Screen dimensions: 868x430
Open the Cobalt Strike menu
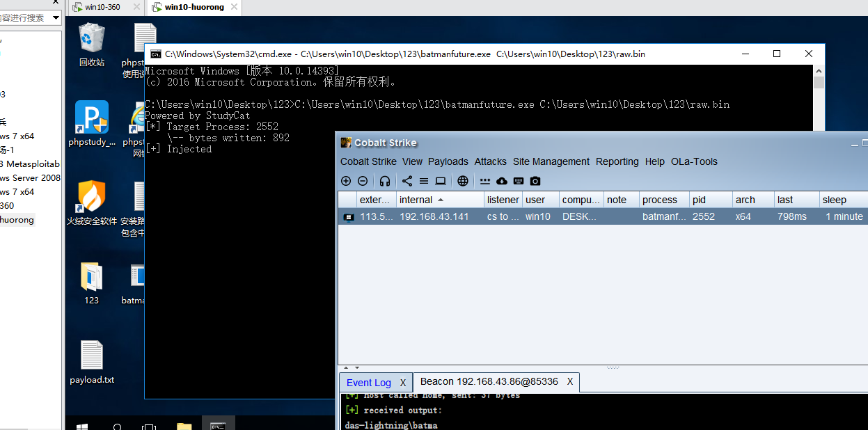point(368,161)
